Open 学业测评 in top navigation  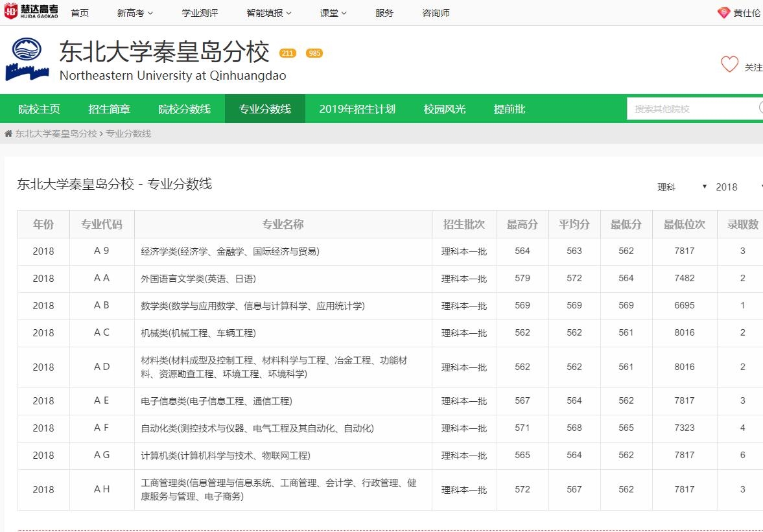point(200,13)
